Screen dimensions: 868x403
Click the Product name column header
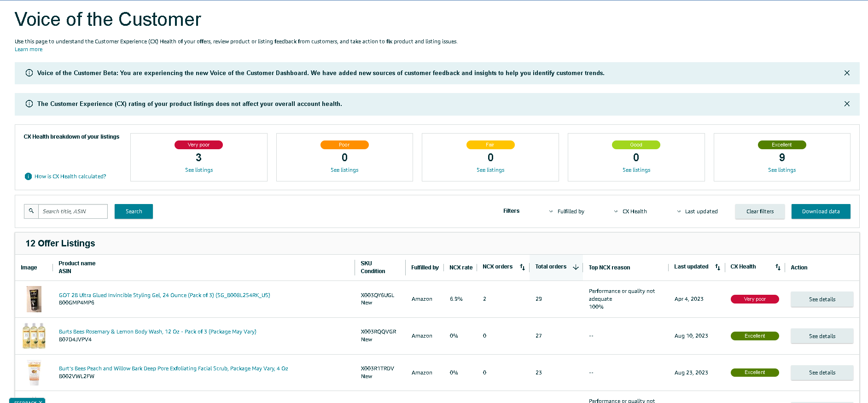[x=77, y=263]
